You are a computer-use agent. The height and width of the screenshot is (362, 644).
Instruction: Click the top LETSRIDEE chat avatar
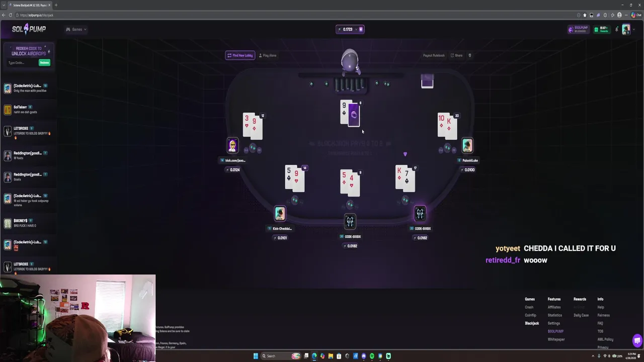pyautogui.click(x=7, y=131)
